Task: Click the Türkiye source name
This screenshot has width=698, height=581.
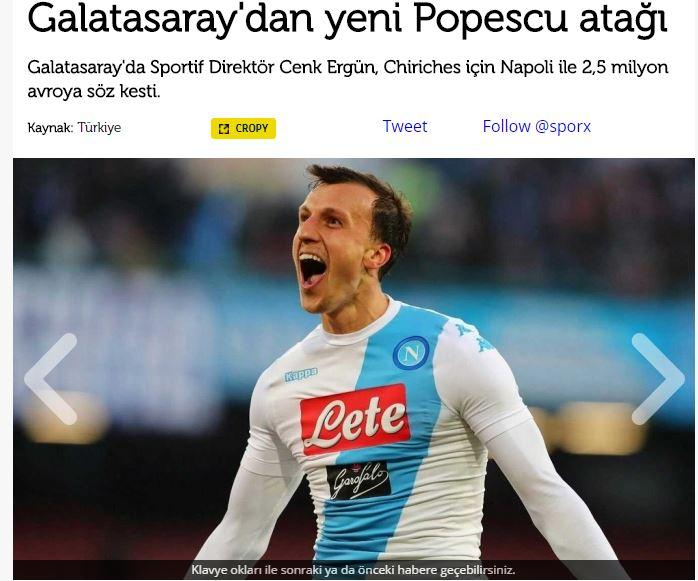Action: coord(99,128)
